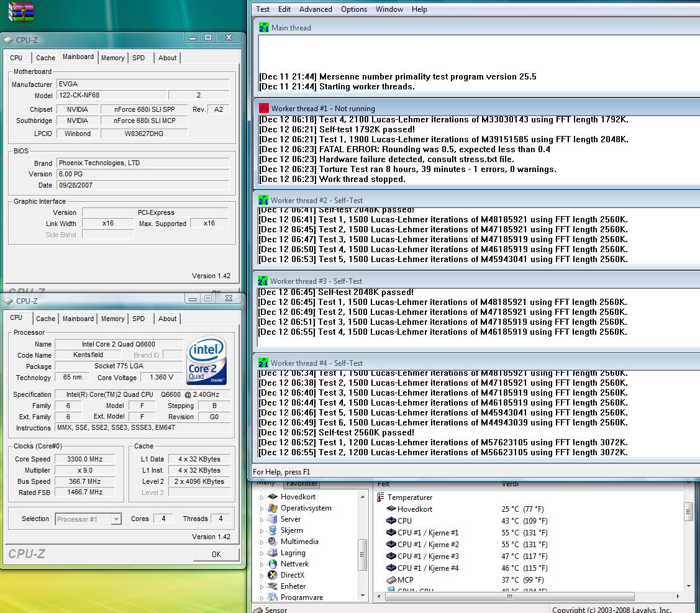The width and height of the screenshot is (700, 613).
Task: Click the Core Speed 3300.0 MHz field
Action: click(x=85, y=459)
